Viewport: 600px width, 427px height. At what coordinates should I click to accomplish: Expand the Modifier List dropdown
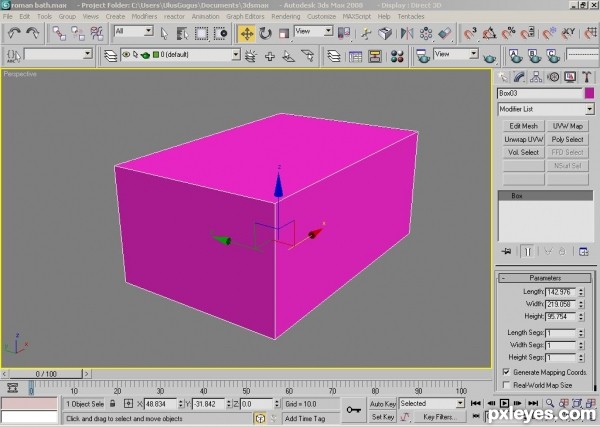pyautogui.click(x=546, y=109)
